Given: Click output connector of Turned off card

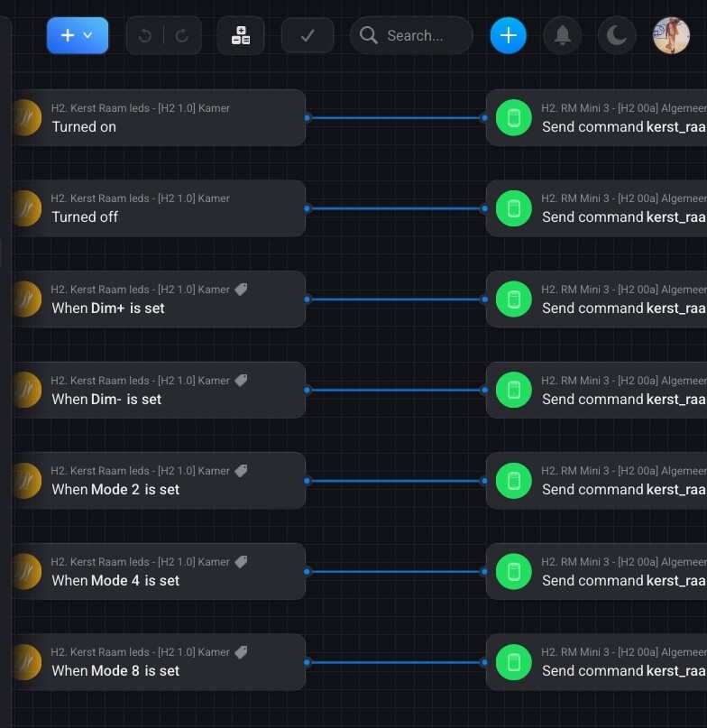Looking at the screenshot, I should tap(307, 208).
